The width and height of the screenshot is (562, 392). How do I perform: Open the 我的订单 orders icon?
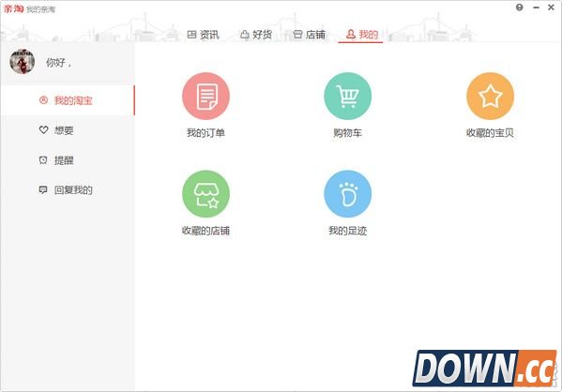tap(205, 96)
